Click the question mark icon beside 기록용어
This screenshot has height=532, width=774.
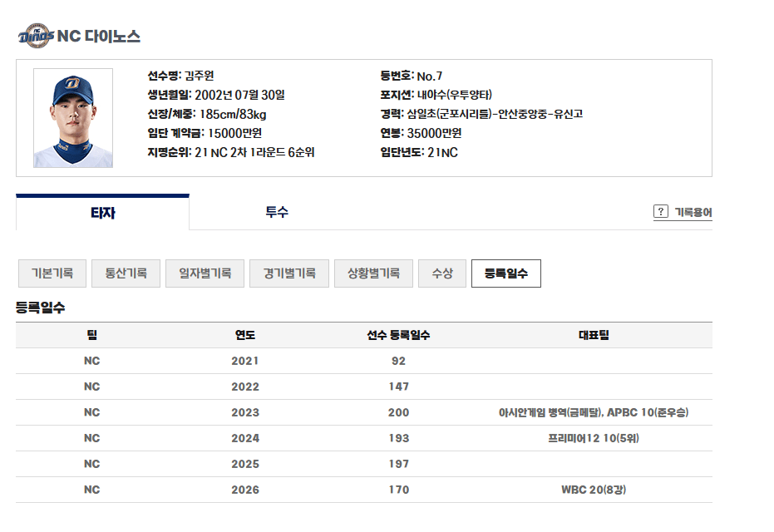[660, 211]
